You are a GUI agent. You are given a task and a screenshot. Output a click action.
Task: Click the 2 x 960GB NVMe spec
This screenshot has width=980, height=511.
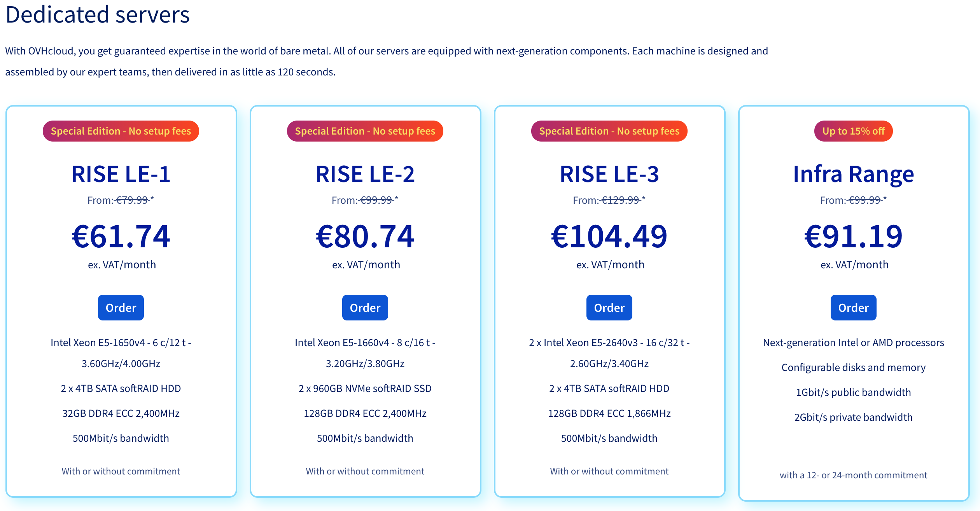(365, 388)
